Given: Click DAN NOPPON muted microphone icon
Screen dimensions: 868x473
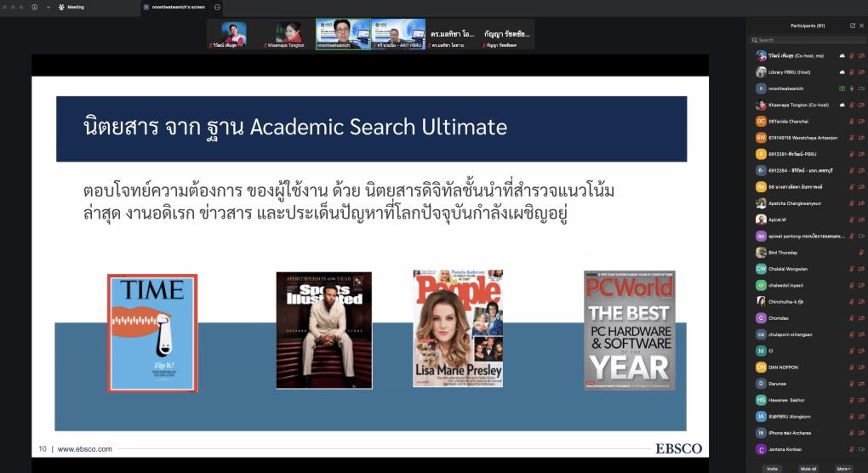Looking at the screenshot, I should pyautogui.click(x=851, y=368).
